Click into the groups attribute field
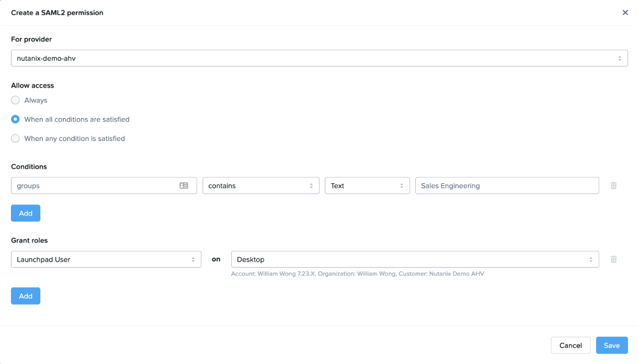 click(95, 186)
